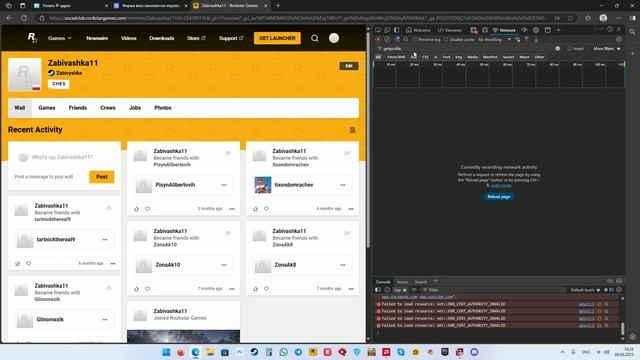Open the user avatar menu in the header

point(334,38)
